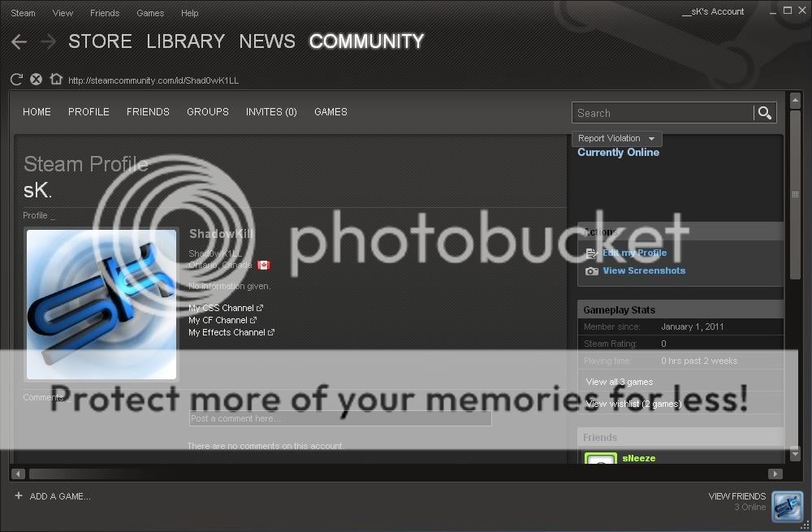The height and width of the screenshot is (532, 812).
Task: Open the FRIENDS profile tab
Action: pyautogui.click(x=148, y=112)
